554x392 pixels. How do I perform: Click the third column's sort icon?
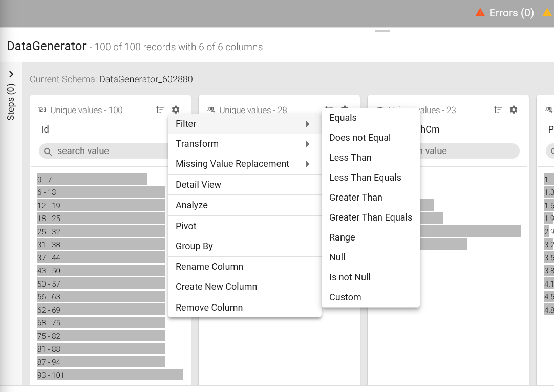click(x=498, y=110)
